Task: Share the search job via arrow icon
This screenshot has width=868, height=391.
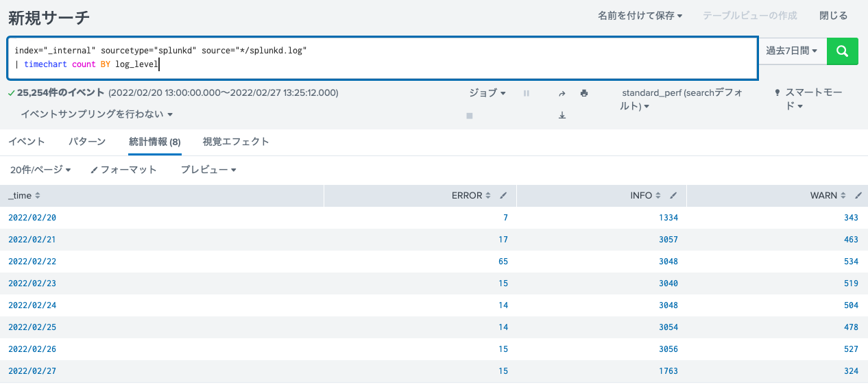Action: click(x=562, y=93)
